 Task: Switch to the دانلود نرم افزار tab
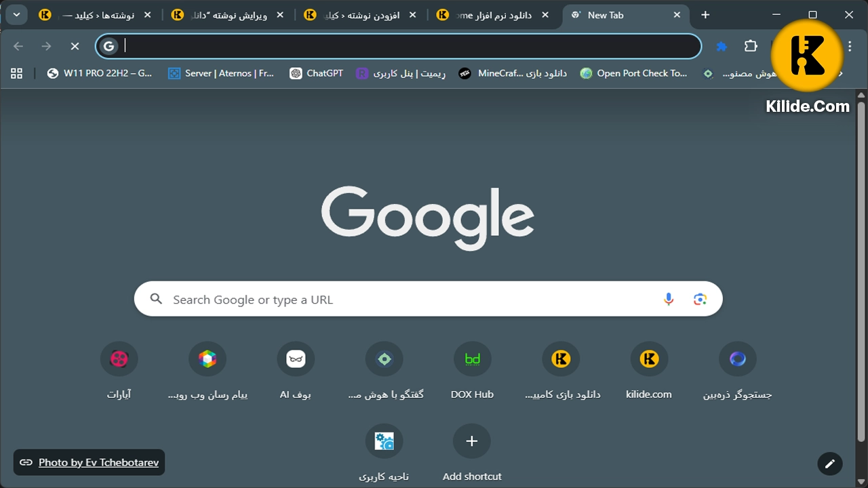[x=492, y=15]
